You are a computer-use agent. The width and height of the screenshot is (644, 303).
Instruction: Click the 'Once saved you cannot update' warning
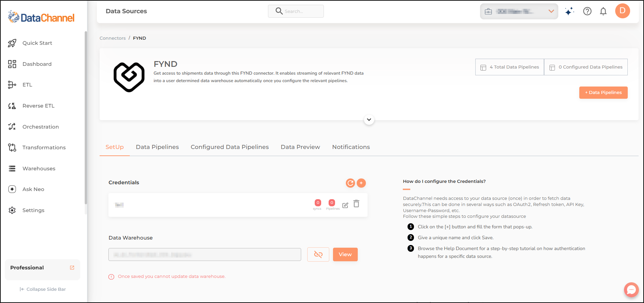(x=171, y=277)
